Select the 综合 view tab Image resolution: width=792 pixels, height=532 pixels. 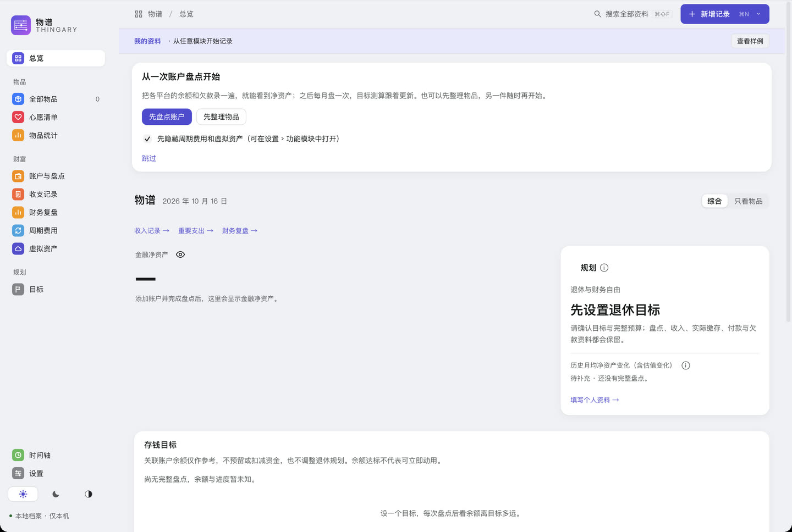coord(714,201)
